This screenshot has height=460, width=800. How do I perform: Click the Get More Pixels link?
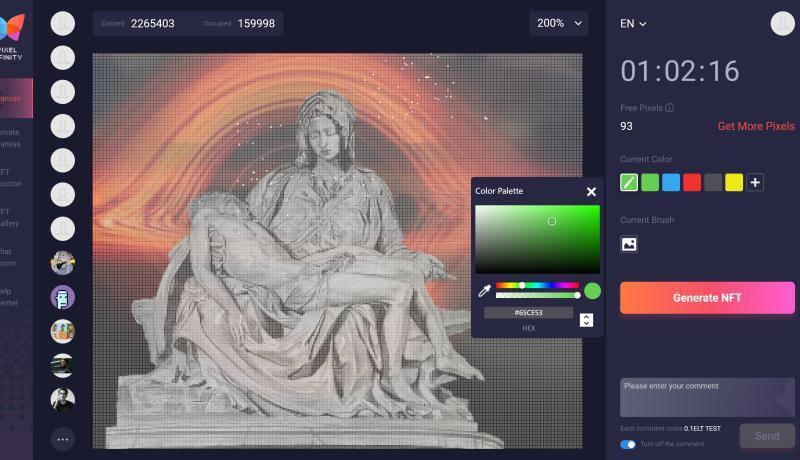coord(756,126)
